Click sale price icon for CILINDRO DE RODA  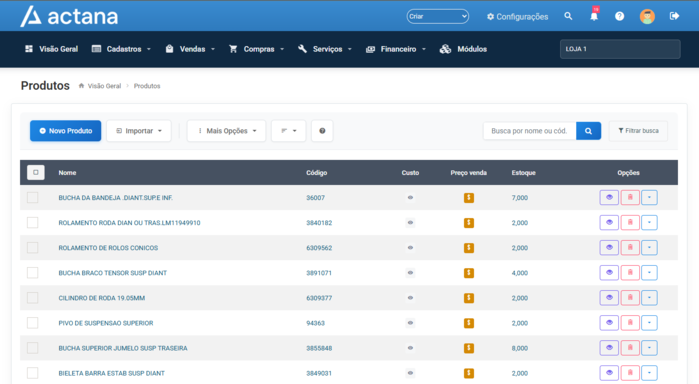coord(469,297)
